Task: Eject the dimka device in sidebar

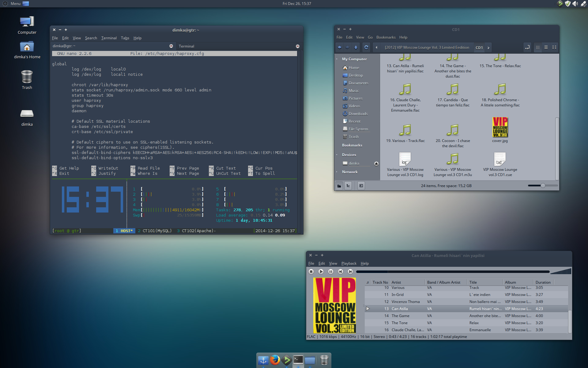Action: pyautogui.click(x=376, y=164)
